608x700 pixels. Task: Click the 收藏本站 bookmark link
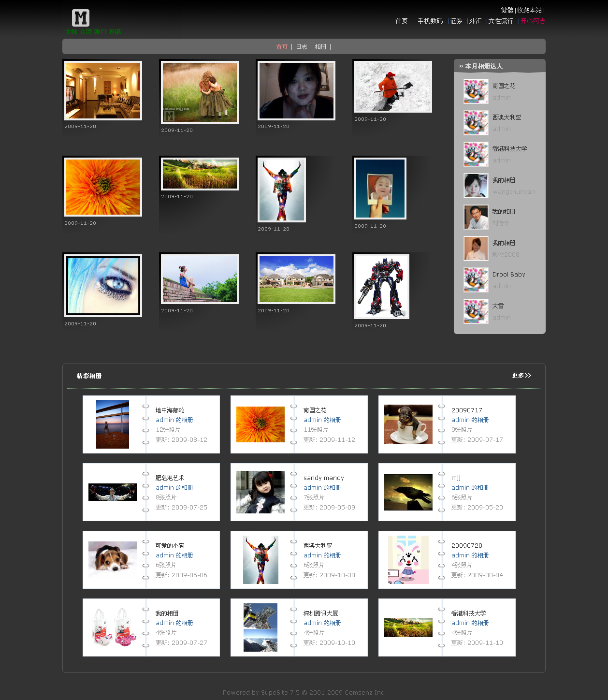point(529,11)
